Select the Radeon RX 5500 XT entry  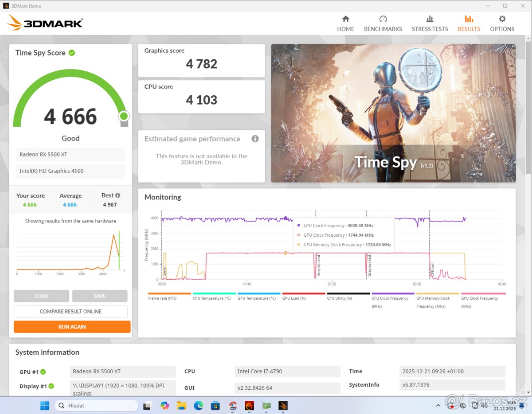[70, 154]
